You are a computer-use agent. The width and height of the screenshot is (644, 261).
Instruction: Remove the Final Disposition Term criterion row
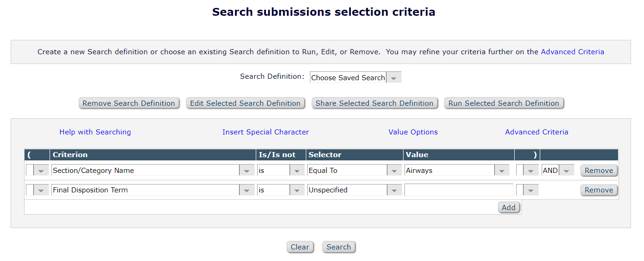tap(599, 190)
